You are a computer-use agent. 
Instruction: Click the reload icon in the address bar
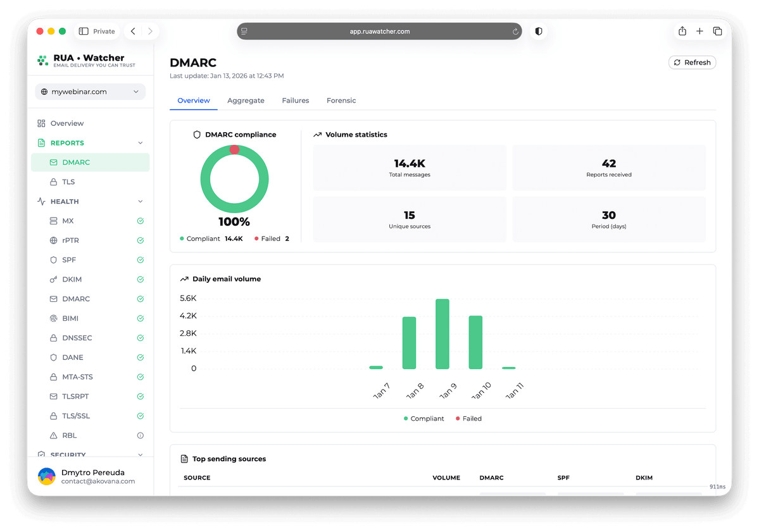click(x=515, y=32)
